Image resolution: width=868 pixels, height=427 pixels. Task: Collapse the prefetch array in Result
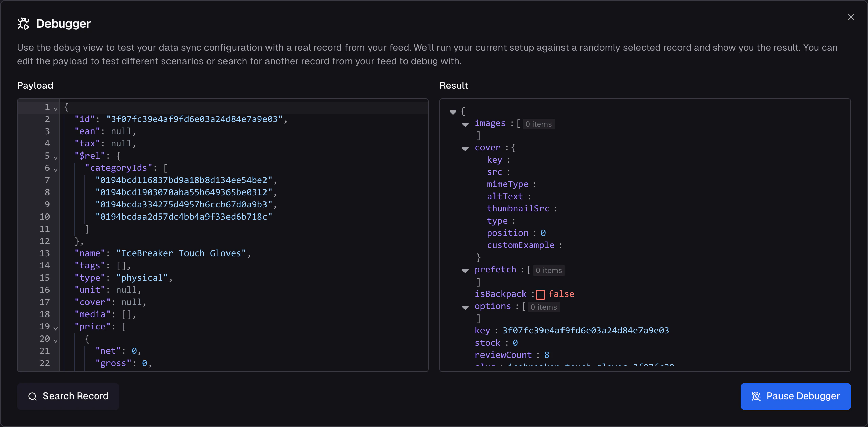(465, 271)
